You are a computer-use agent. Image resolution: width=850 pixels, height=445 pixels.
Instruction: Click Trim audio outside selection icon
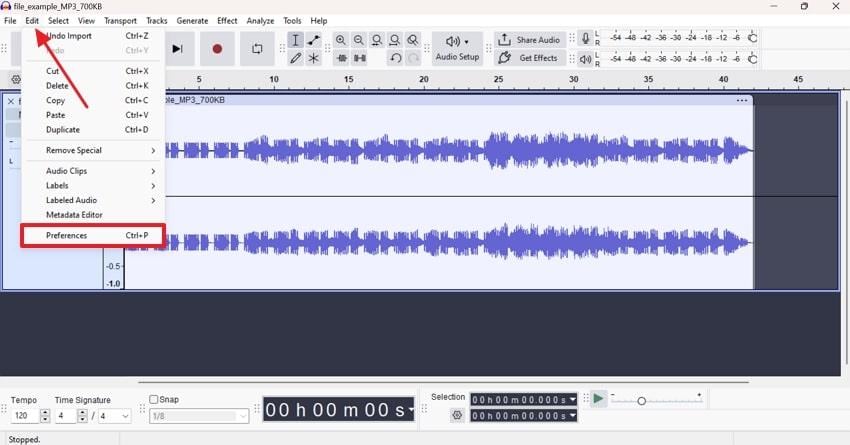tap(342, 58)
